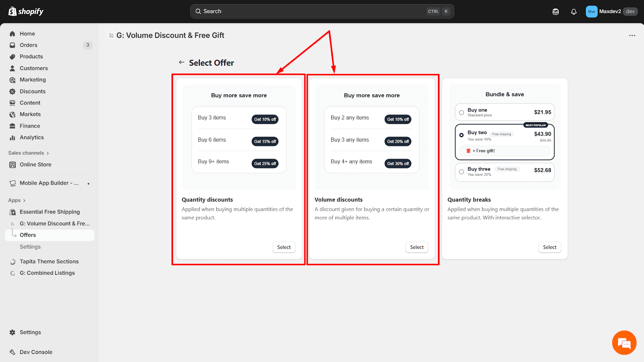Open the Offers page under the app

tap(28, 234)
